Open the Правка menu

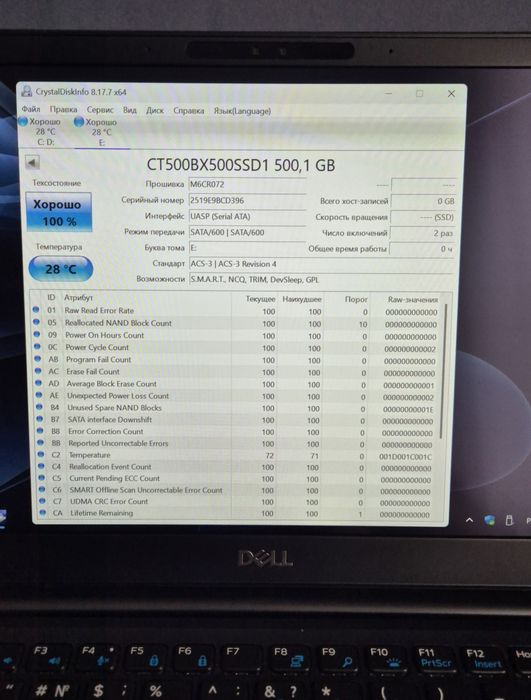[63, 109]
